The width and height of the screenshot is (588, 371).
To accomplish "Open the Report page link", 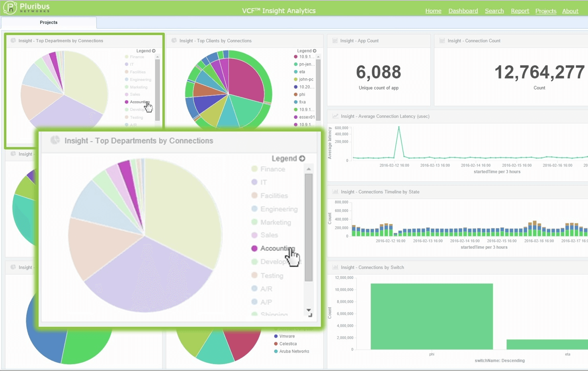I will coord(520,11).
